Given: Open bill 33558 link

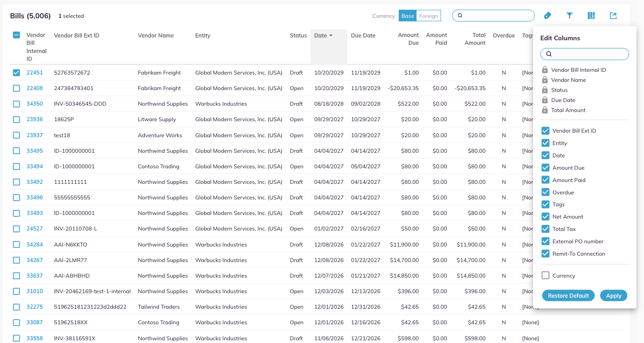Looking at the screenshot, I should coord(35,338).
